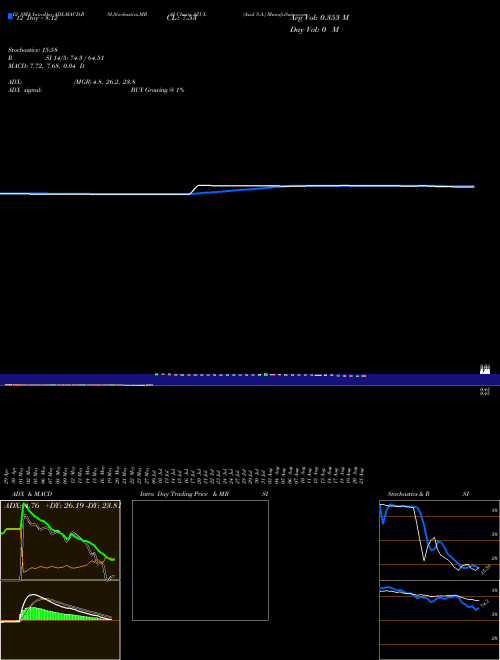Screen dimensions: 500x660
Task: Click the white price marker at the volume band's right edge
Action: click(x=485, y=370)
